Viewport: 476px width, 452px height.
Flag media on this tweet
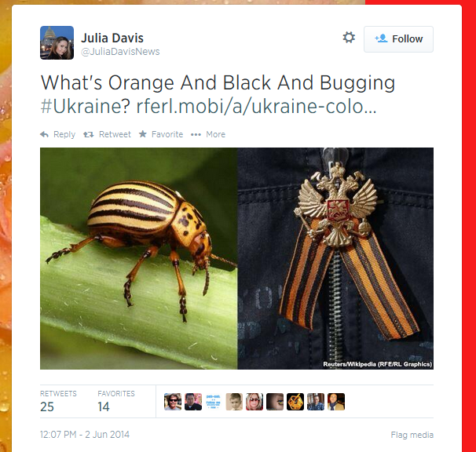point(412,435)
